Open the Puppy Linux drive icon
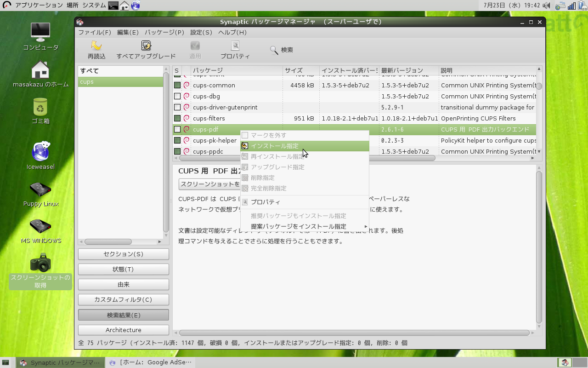Screen dimensions: 588x368 click(41, 194)
